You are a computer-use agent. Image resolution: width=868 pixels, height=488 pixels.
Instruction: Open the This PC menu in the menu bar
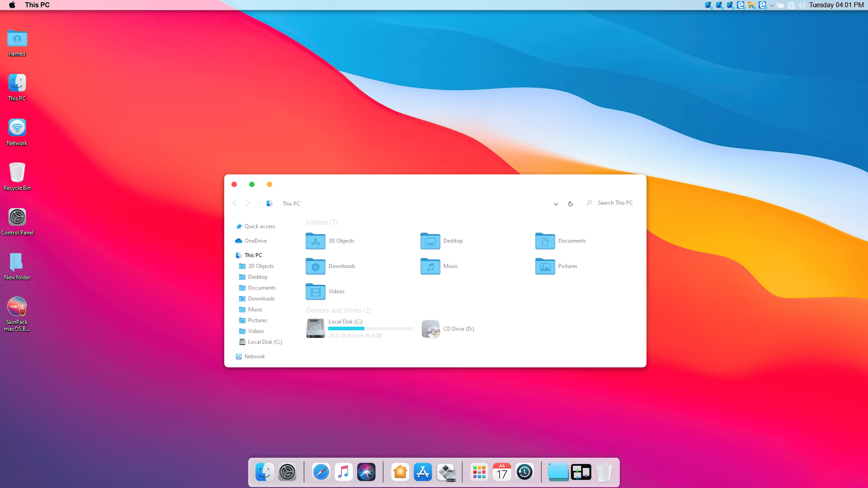[x=37, y=5]
